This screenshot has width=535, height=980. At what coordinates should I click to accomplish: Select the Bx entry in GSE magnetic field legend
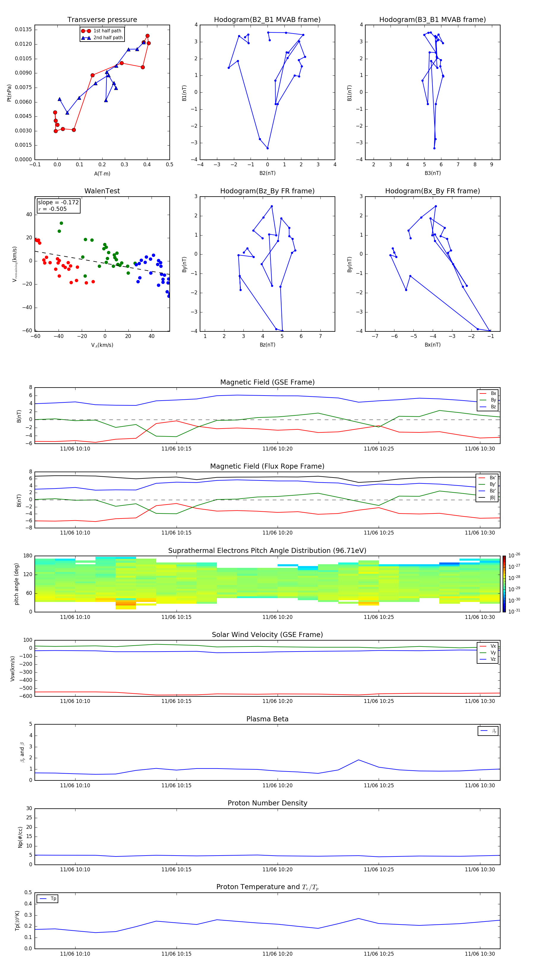click(x=488, y=393)
